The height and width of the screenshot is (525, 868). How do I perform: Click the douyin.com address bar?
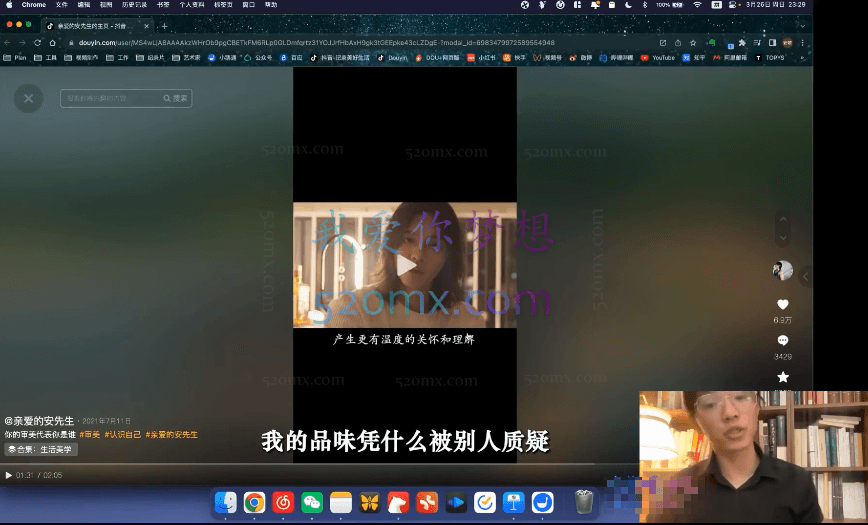316,43
